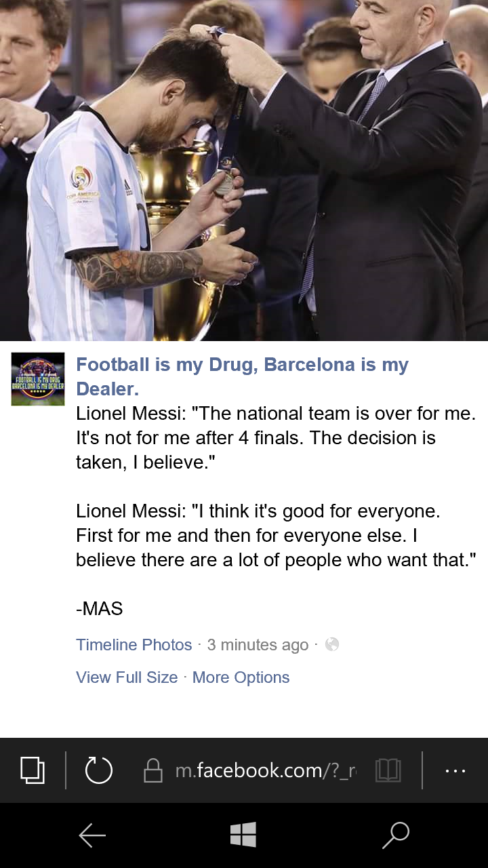Tap the padlock security icon

[x=153, y=770]
